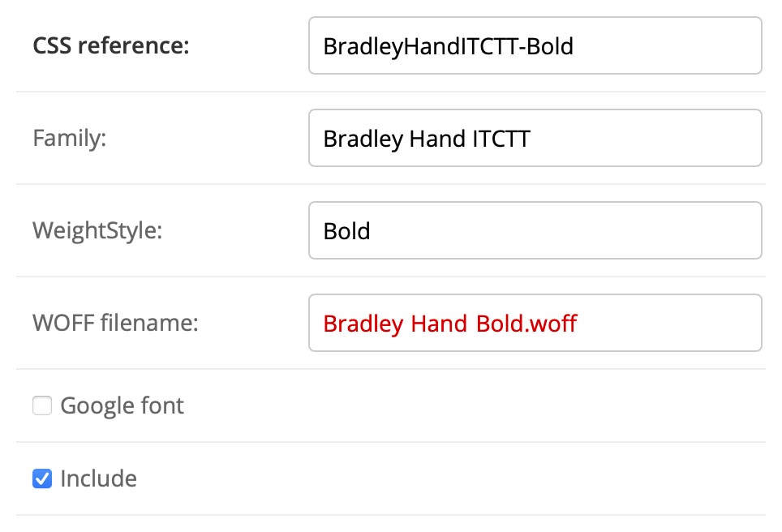Click the "Include" label text

point(98,479)
